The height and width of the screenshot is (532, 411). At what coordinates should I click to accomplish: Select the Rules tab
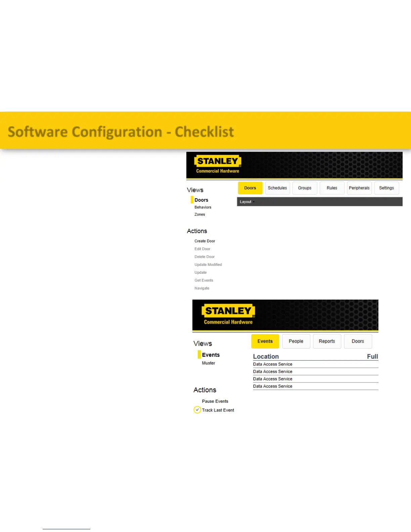point(332,188)
